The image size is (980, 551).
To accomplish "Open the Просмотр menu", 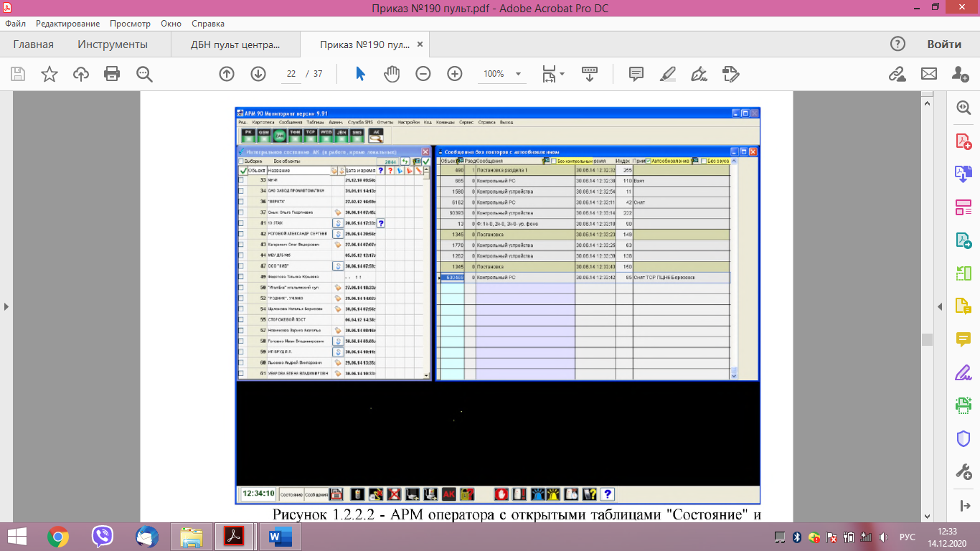I will (130, 23).
